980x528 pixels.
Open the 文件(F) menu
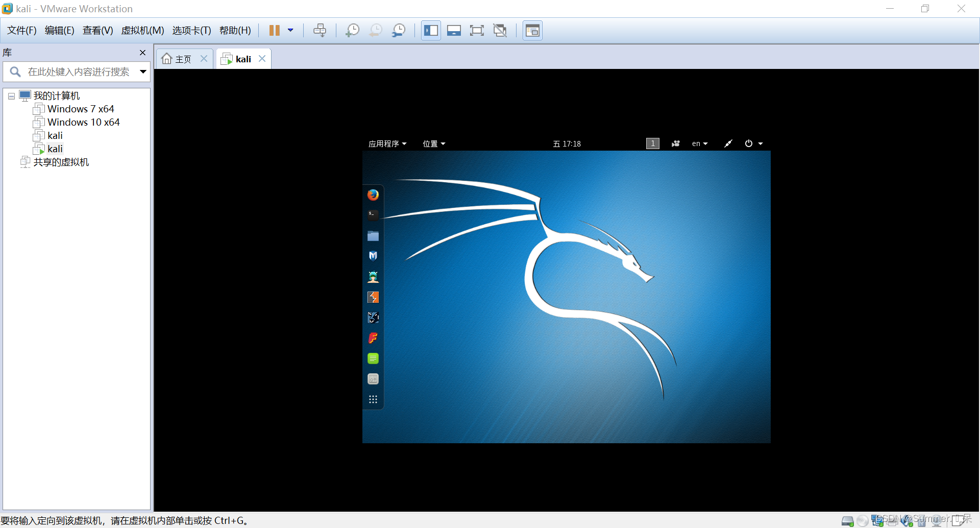tap(22, 31)
